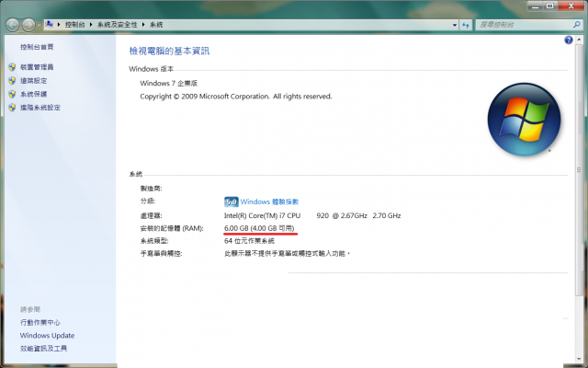Go to 控制台首頁 link
The width and height of the screenshot is (588, 368).
[x=37, y=47]
